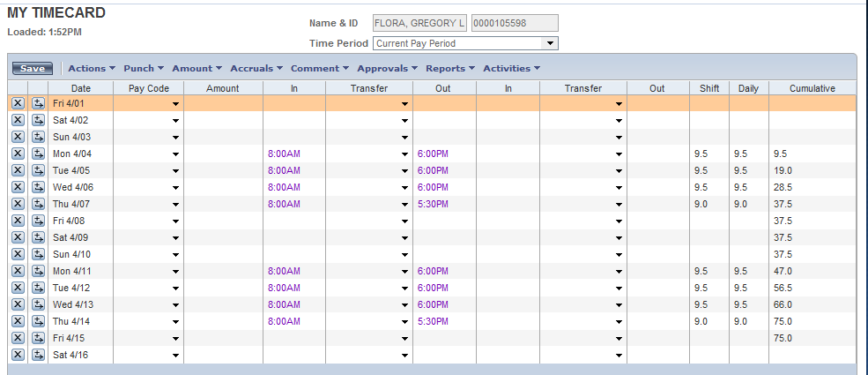This screenshot has width=868, height=375.
Task: Expand the Pay Code dropdown for Fri 4/01
Action: tap(175, 104)
